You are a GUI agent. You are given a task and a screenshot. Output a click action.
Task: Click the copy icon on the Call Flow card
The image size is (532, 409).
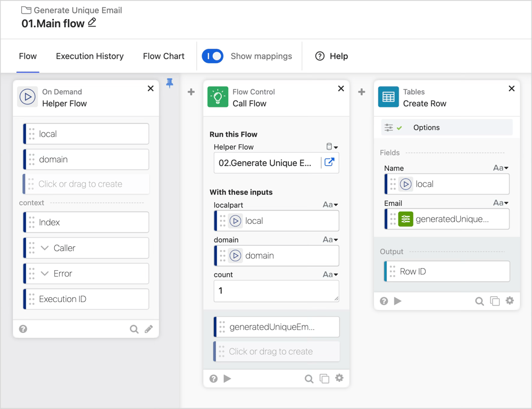[x=324, y=379]
